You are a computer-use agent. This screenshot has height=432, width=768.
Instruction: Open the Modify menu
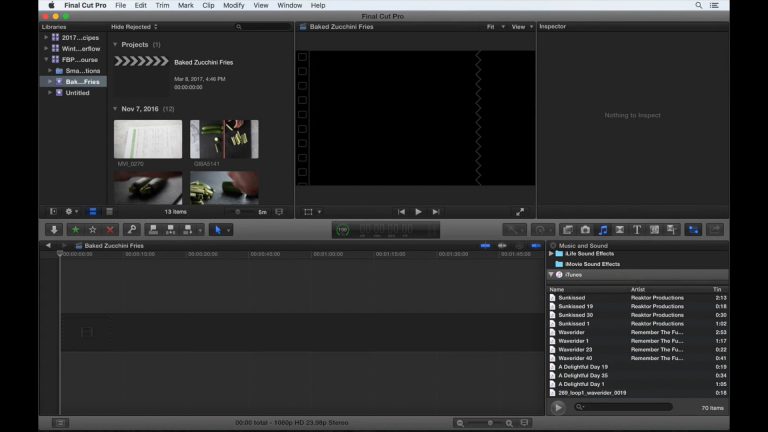pos(234,5)
